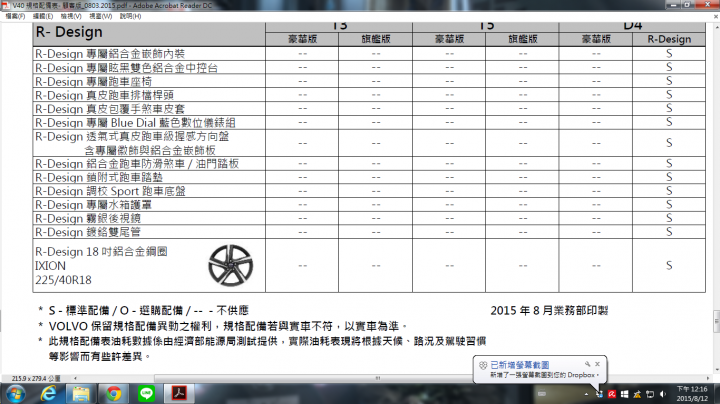
Task: Click 2015 年 8 月業務部印製 text
Action: 549,311
